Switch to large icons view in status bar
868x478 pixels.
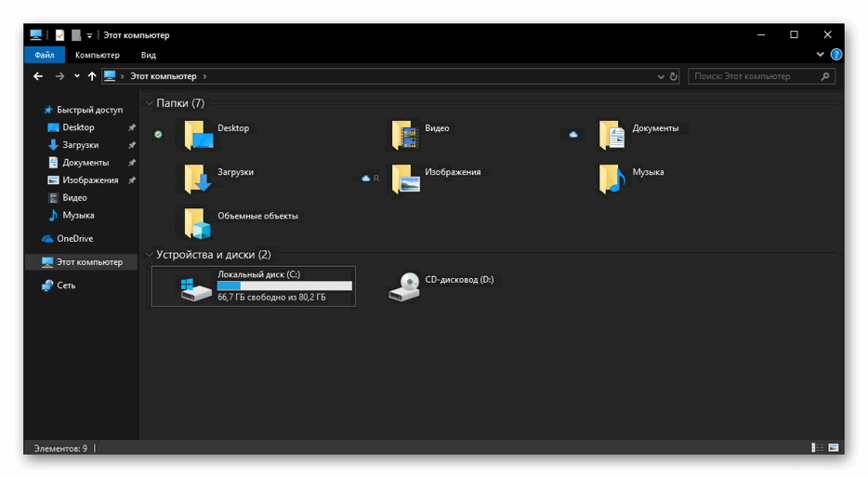click(x=834, y=447)
